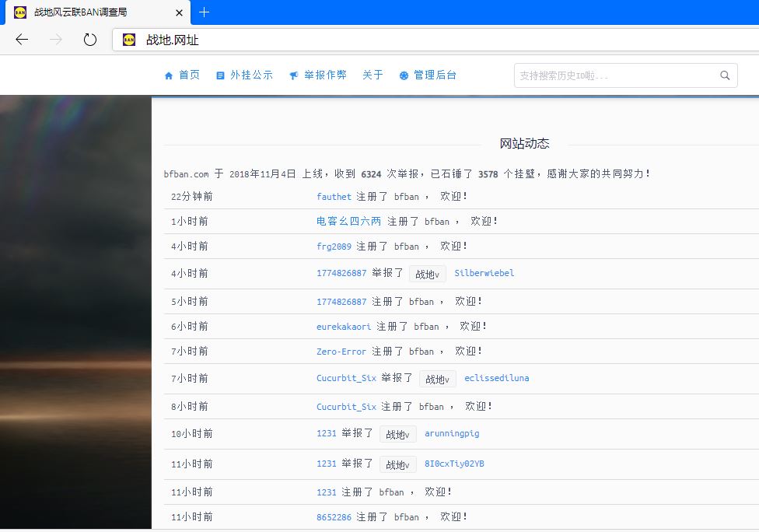759x532 pixels.
Task: Click the 6324 report count number
Action: 371,174
